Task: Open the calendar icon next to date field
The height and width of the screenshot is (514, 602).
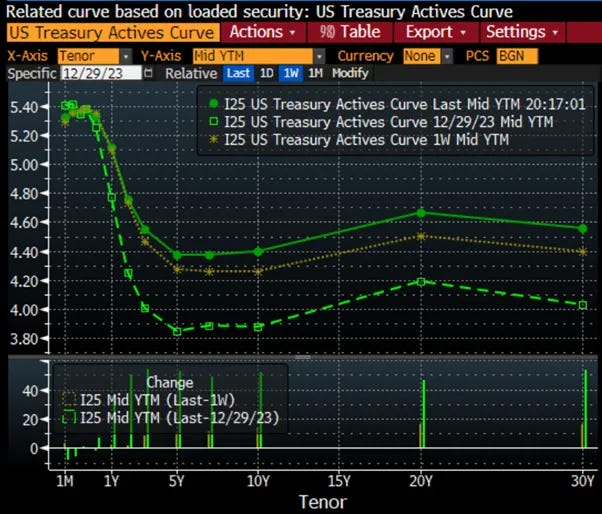Action: point(148,73)
